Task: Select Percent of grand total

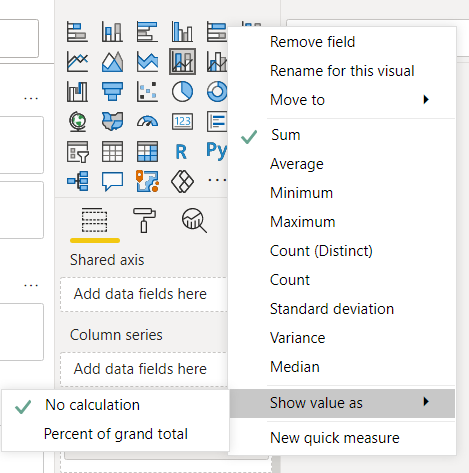Action: point(115,434)
